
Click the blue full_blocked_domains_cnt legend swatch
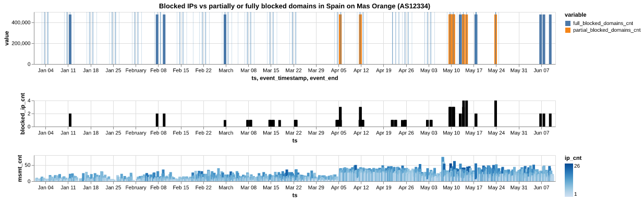(568, 23)
